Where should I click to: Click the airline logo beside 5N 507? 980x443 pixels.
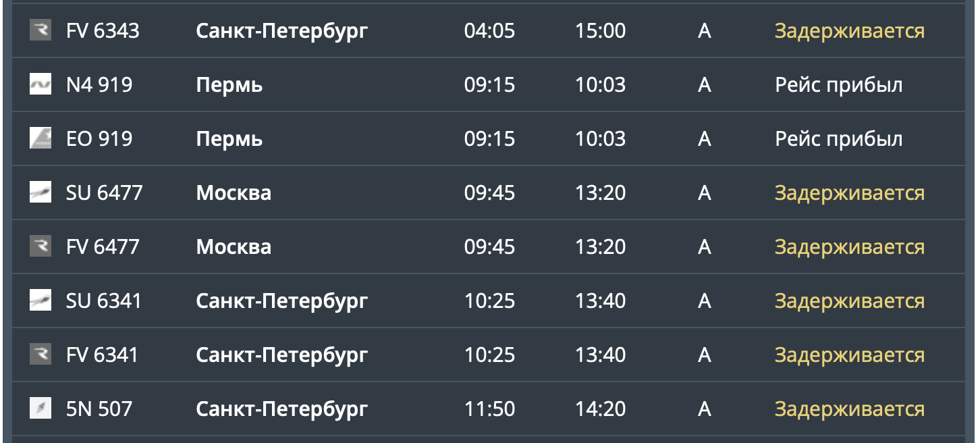click(x=40, y=409)
